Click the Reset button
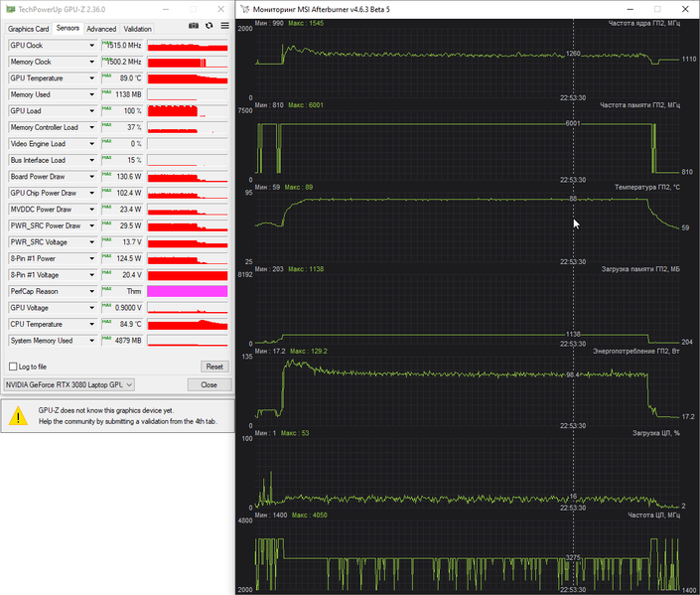 click(214, 367)
